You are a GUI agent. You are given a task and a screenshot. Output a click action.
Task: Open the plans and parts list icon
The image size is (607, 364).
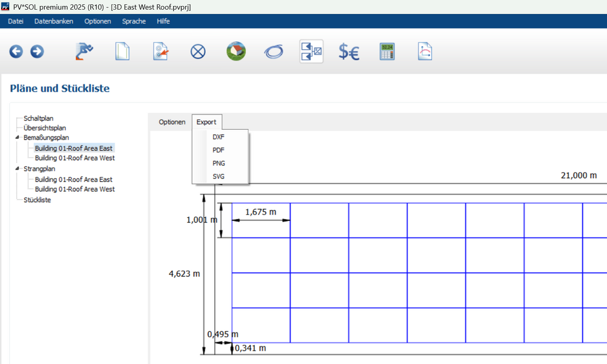click(x=311, y=52)
